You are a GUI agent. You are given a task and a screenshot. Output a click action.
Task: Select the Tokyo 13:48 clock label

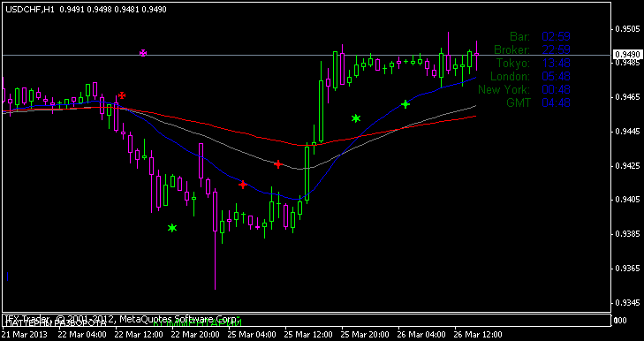coord(534,63)
